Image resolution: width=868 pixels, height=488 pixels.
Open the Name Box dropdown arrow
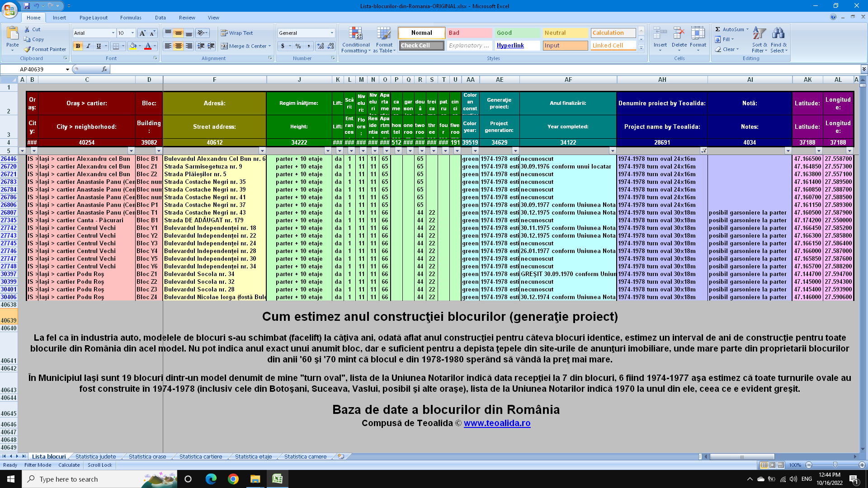67,69
